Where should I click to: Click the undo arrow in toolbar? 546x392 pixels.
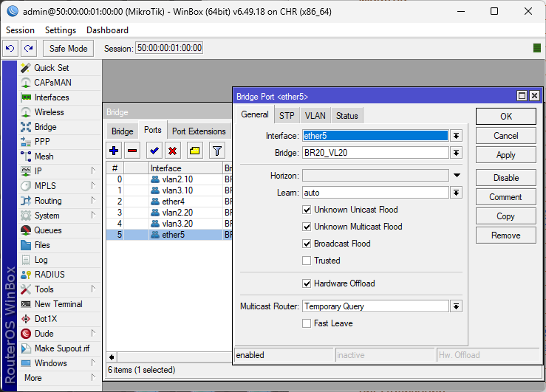pos(10,48)
